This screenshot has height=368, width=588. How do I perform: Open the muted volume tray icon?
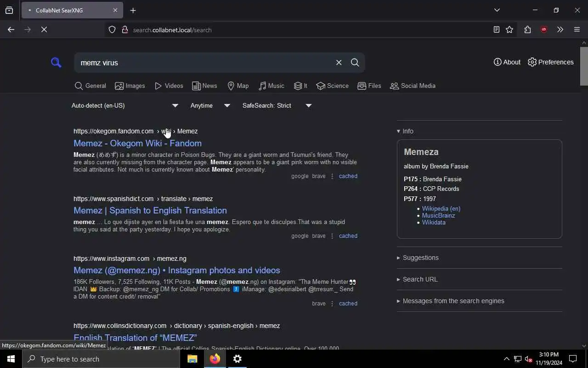pos(528,359)
